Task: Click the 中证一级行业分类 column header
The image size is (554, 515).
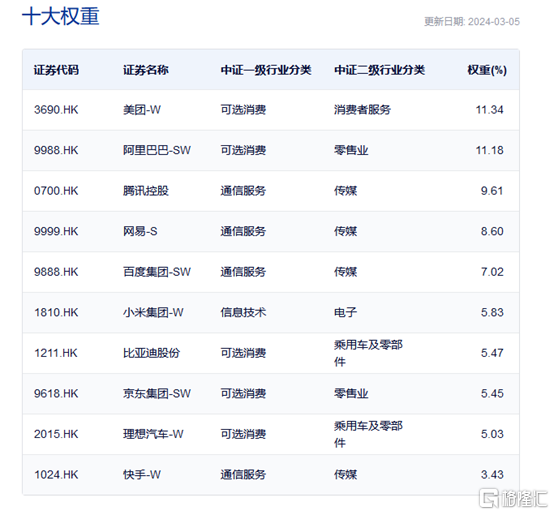Action: click(x=266, y=70)
